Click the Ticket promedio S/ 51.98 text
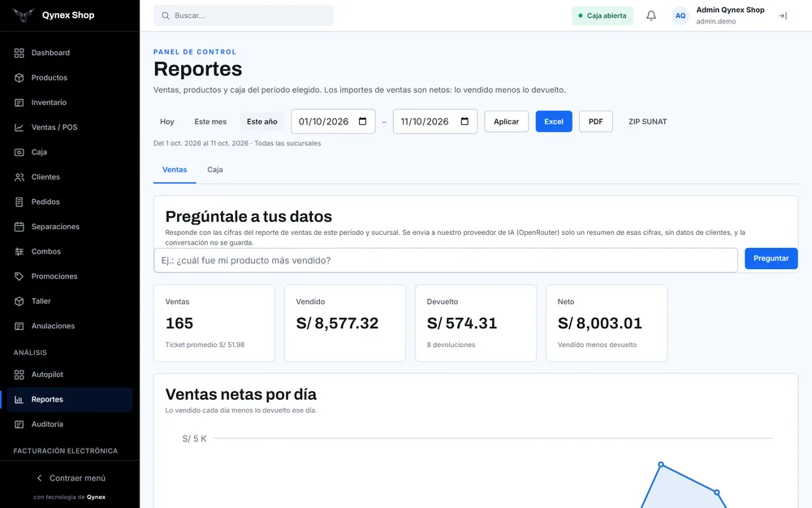The width and height of the screenshot is (812, 508). click(x=205, y=345)
